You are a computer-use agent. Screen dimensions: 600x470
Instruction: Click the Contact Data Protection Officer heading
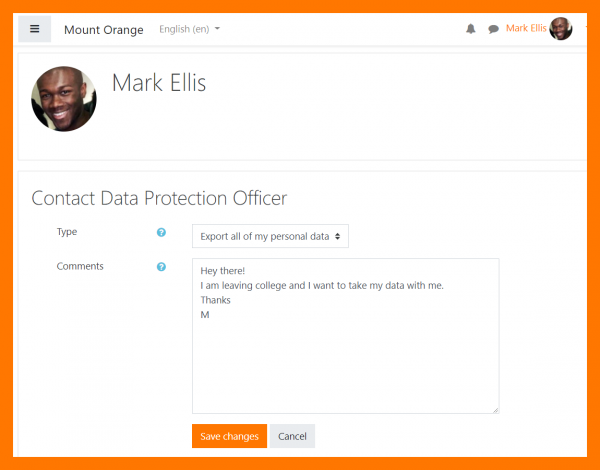[159, 198]
